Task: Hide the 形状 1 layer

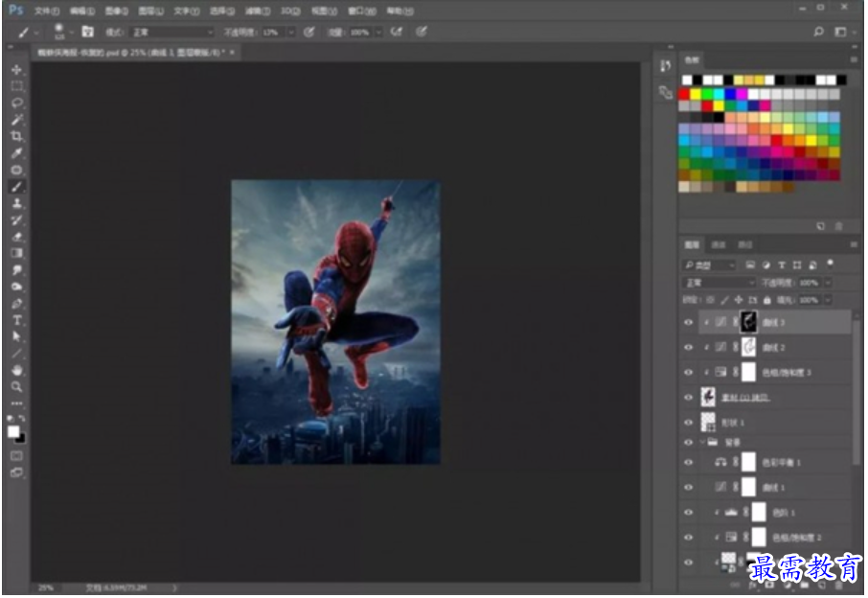Action: pos(688,423)
